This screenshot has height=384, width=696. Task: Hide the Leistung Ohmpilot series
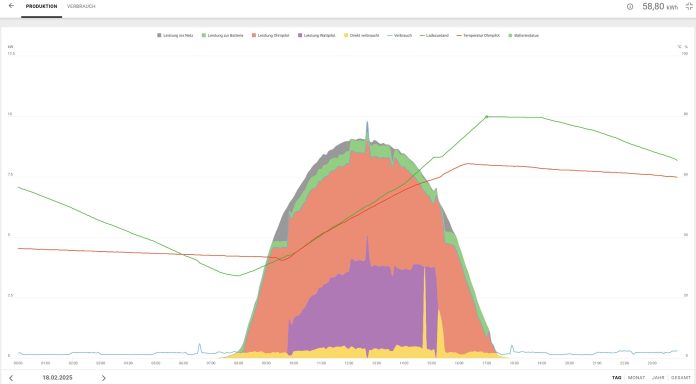tap(271, 35)
